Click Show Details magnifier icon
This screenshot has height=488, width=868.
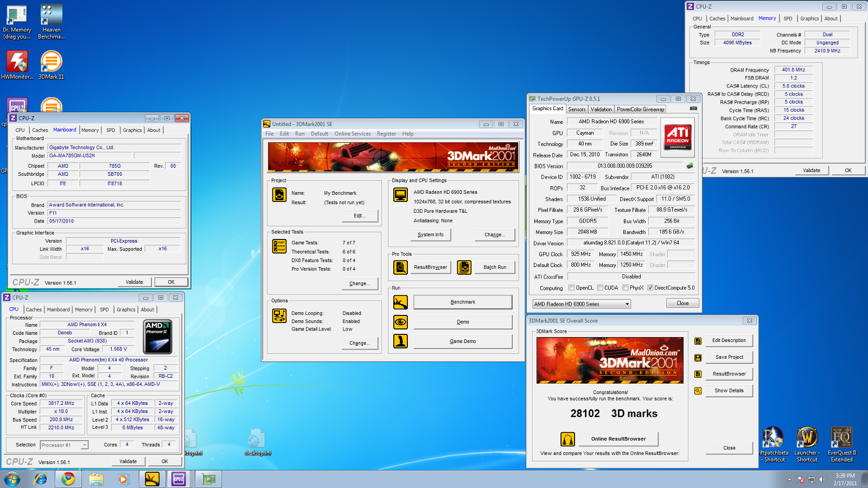pos(698,391)
